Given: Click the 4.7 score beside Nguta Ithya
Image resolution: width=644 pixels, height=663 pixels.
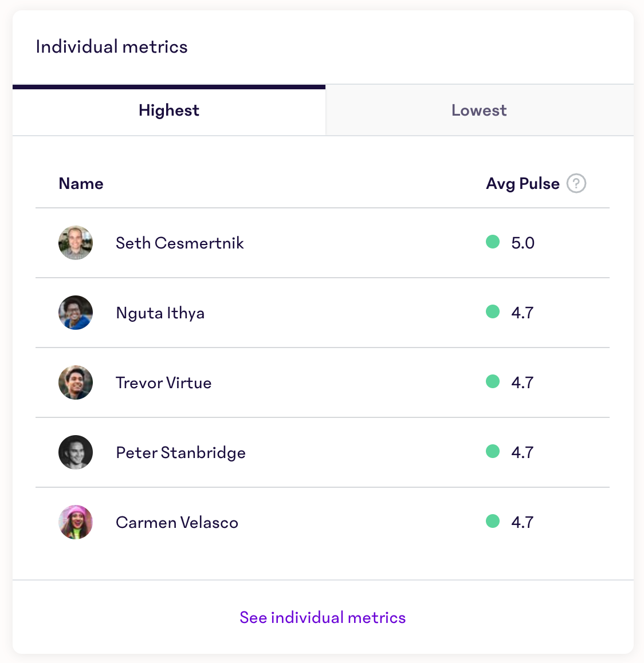Looking at the screenshot, I should (x=522, y=313).
